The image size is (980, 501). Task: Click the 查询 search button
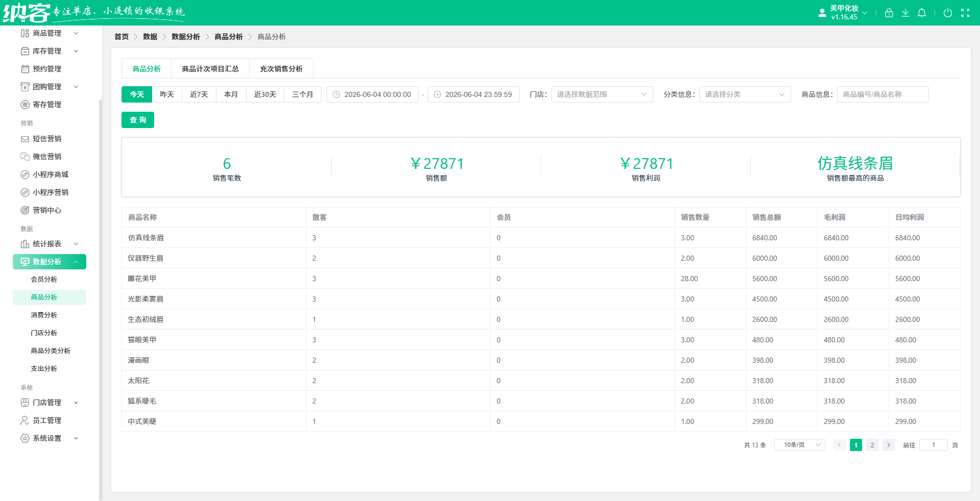[138, 120]
